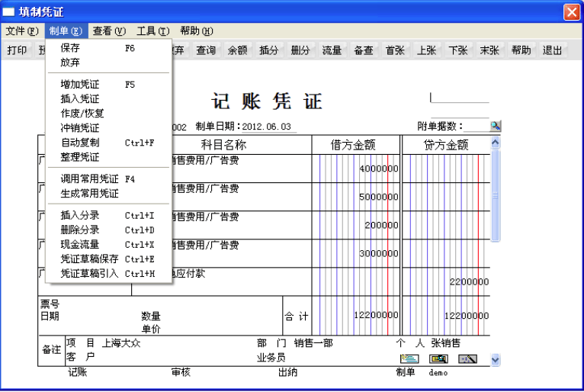The width and height of the screenshot is (584, 392).
Task: Click department value 销售一部
Action: tap(313, 343)
